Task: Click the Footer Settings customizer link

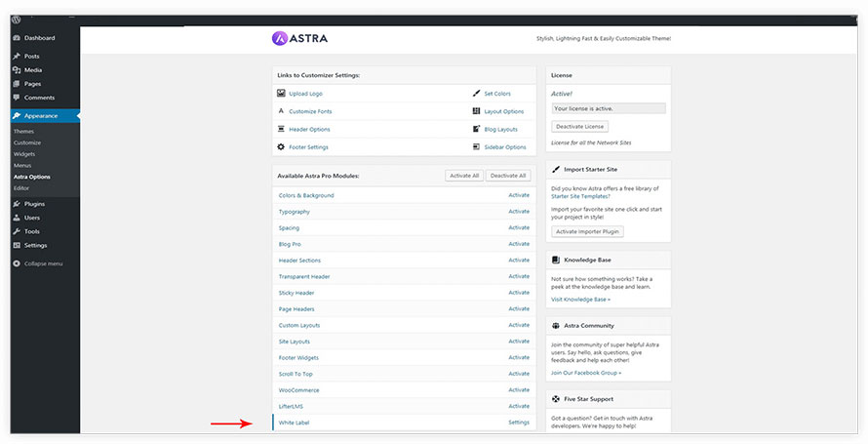Action: click(308, 147)
